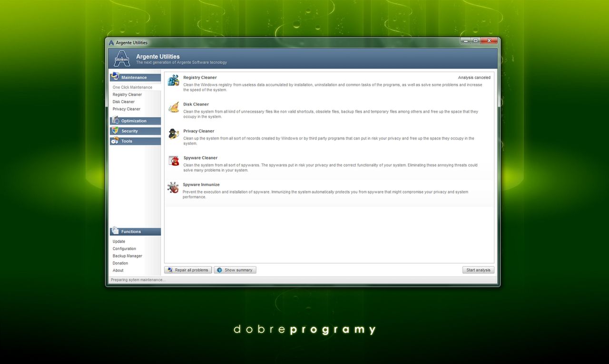Image resolution: width=609 pixels, height=364 pixels.
Task: Click the Security shield icon
Action: pyautogui.click(x=115, y=130)
